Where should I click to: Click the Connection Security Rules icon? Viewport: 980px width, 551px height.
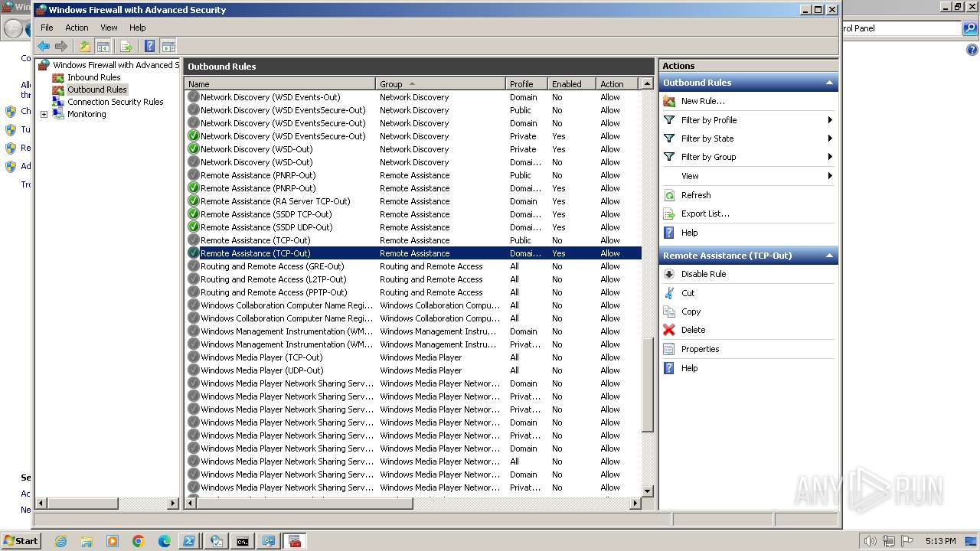(58, 102)
